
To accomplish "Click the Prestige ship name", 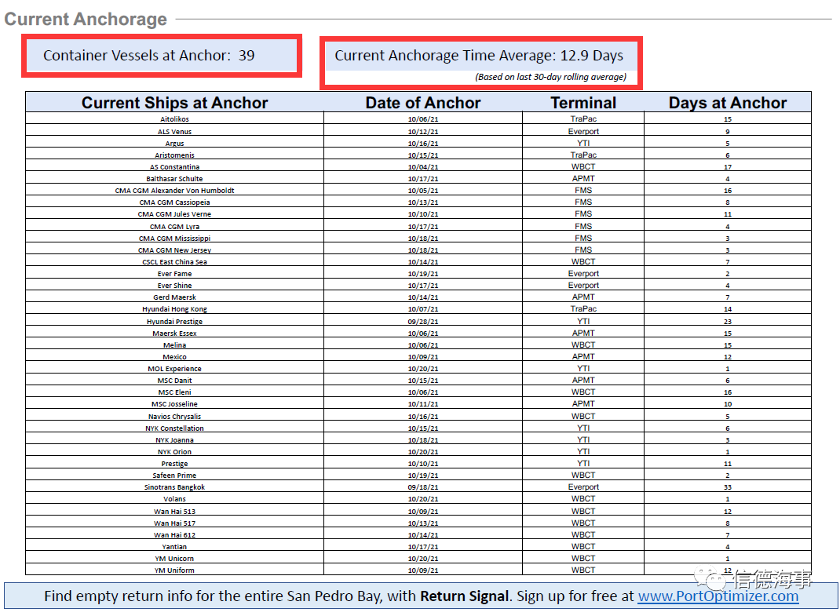I will click(x=174, y=463).
